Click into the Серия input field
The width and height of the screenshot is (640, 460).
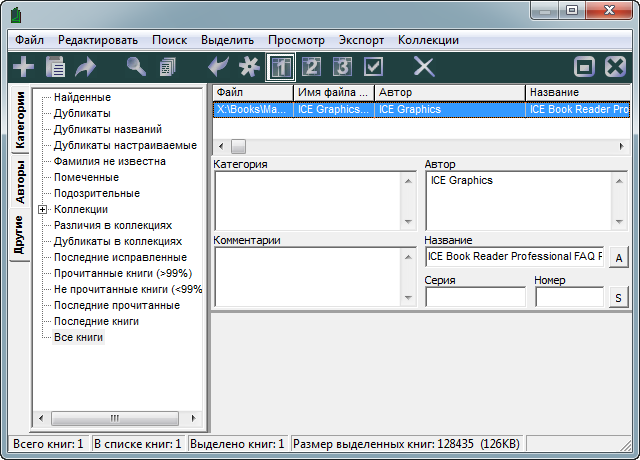[x=475, y=297]
